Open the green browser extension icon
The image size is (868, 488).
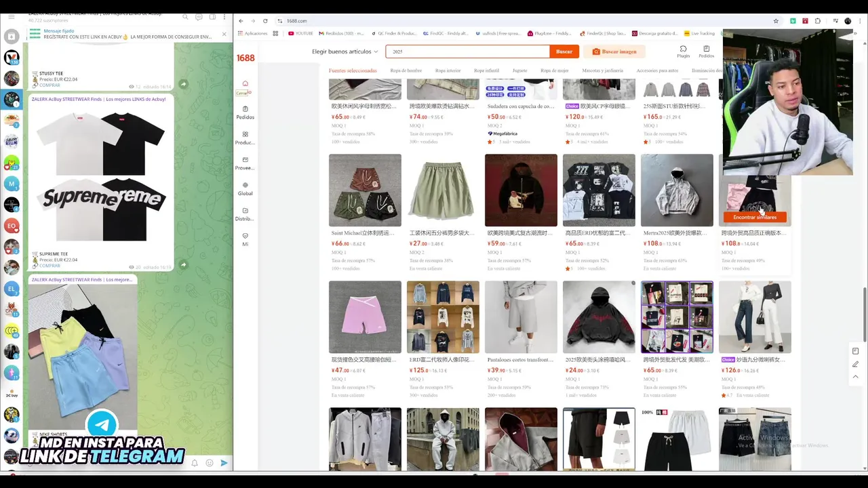pos(793,21)
